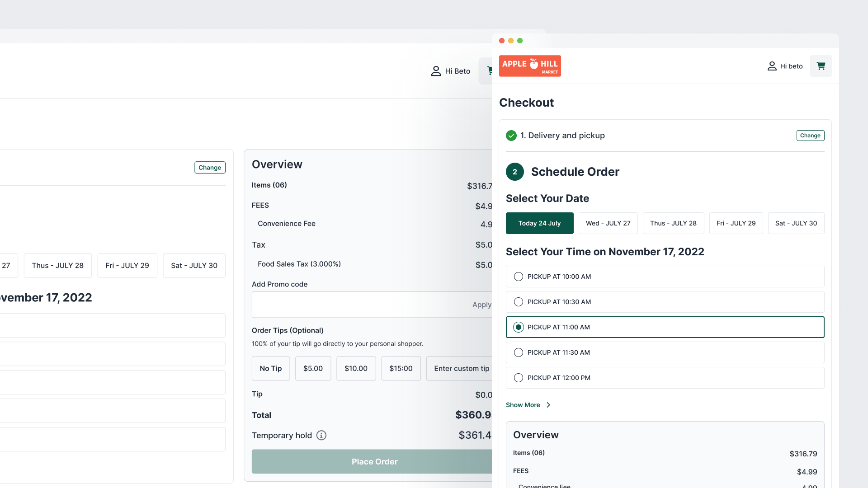Screen dimensions: 868x488
Task: Click the green maximize dot of front window
Action: pyautogui.click(x=520, y=41)
